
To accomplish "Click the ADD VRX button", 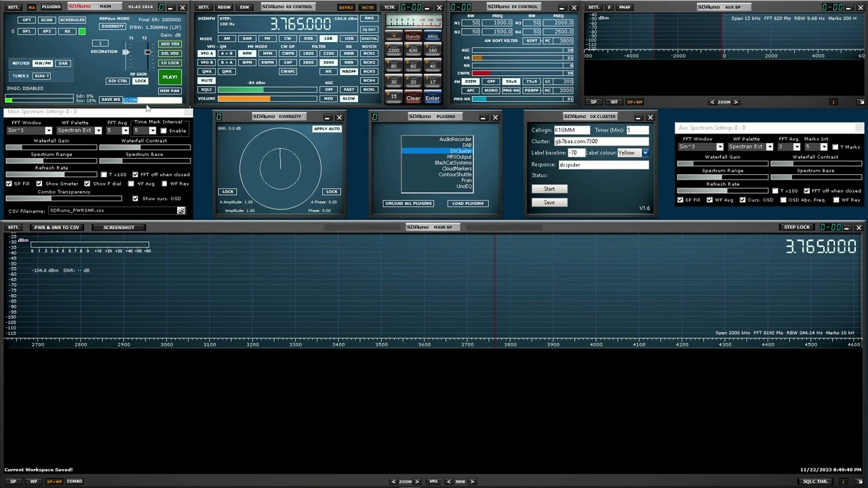I will pyautogui.click(x=170, y=44).
